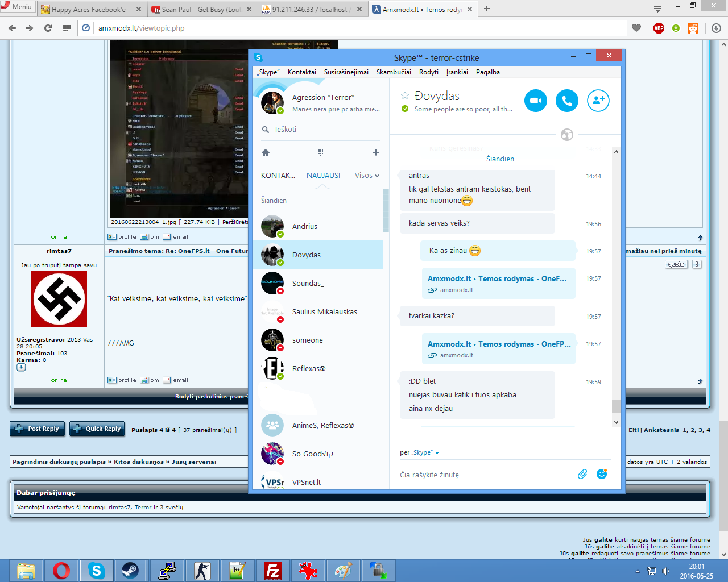Open the file explorer folder in the taskbar

click(x=26, y=571)
